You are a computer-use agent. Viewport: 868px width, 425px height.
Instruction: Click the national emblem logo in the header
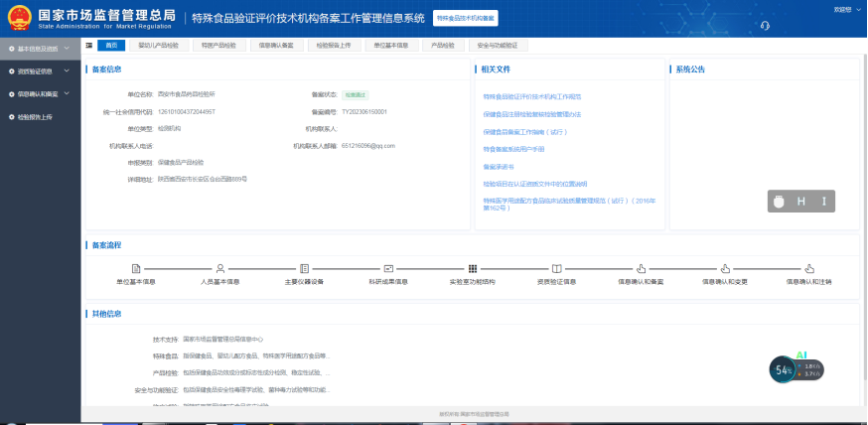point(20,18)
